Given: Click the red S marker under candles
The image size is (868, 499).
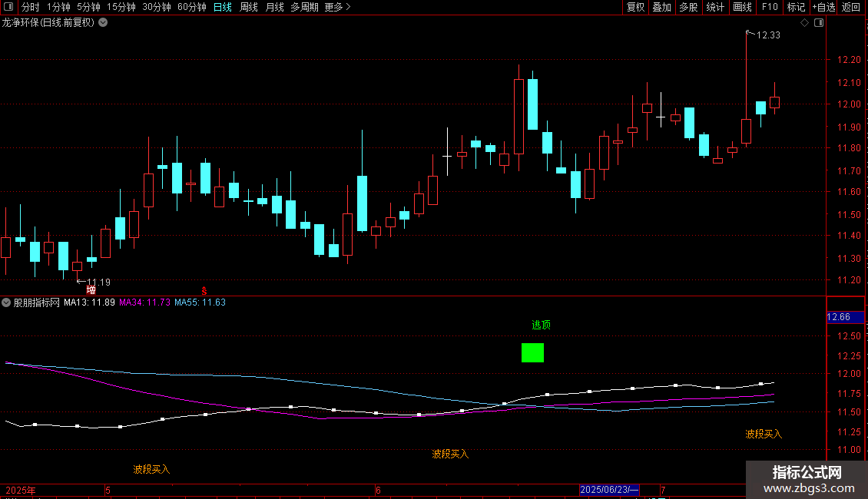Looking at the screenshot, I should [204, 291].
